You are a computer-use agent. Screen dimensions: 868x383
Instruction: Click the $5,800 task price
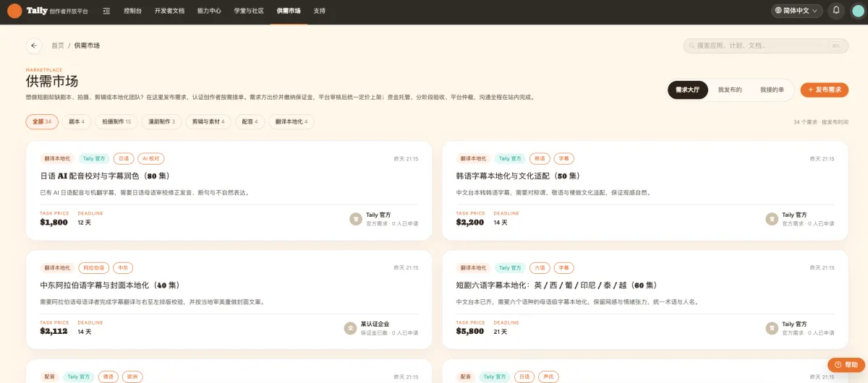(x=470, y=332)
